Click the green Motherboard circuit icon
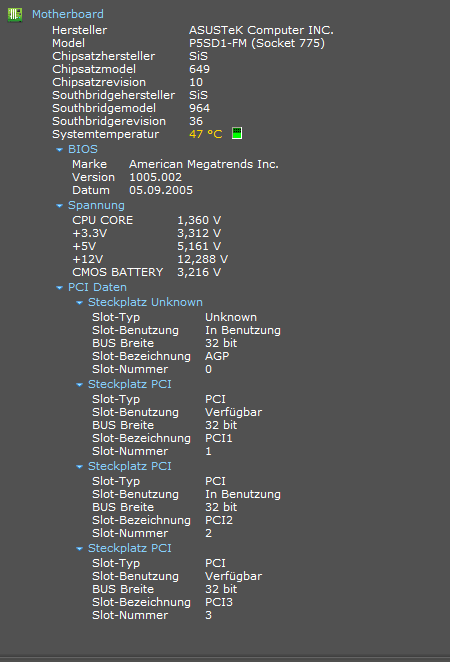The height and width of the screenshot is (662, 450). tap(15, 15)
